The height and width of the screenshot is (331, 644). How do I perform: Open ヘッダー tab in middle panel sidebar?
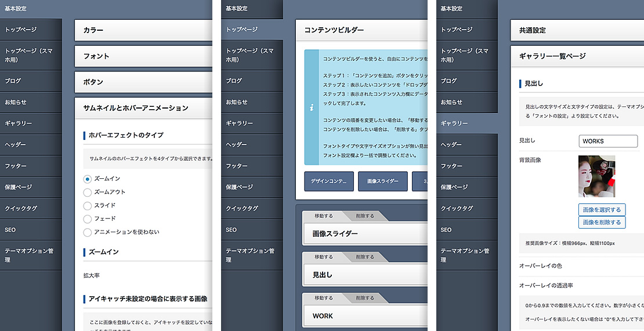tap(252, 145)
